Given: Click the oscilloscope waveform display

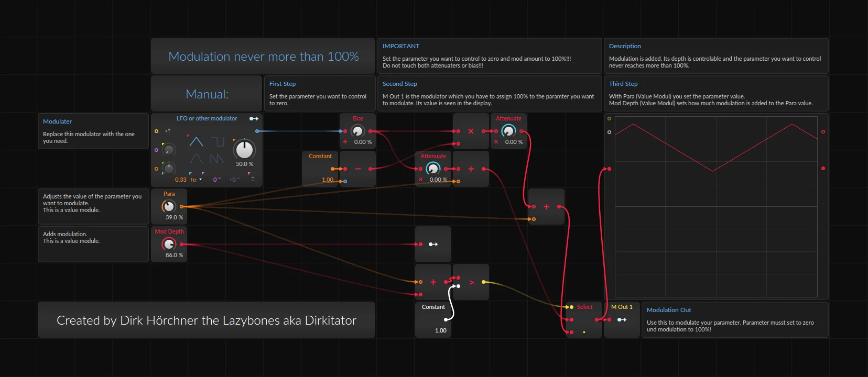Looking at the screenshot, I should (x=716, y=206).
